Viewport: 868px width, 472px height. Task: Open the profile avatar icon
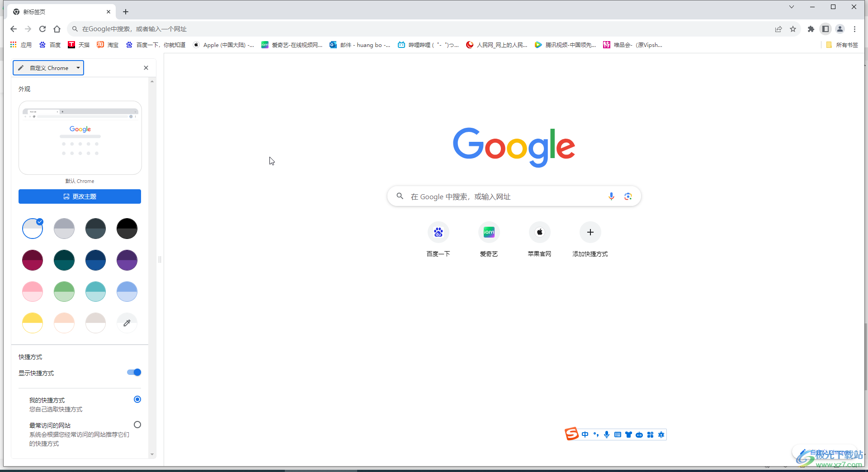(x=840, y=29)
